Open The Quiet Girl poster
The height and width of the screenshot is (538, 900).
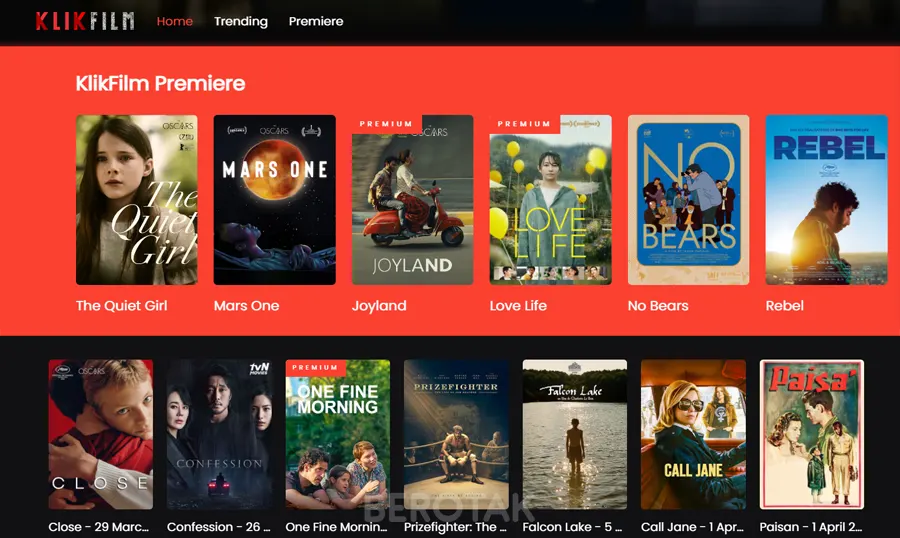coord(137,200)
